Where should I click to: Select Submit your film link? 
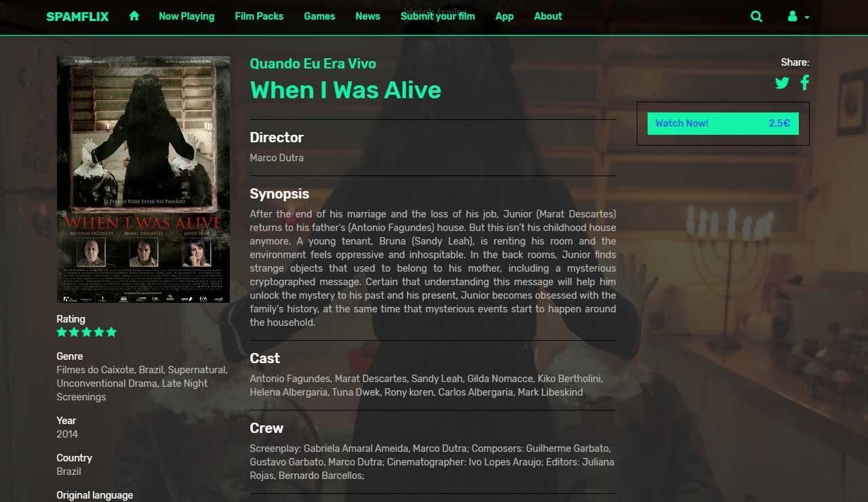(x=437, y=16)
